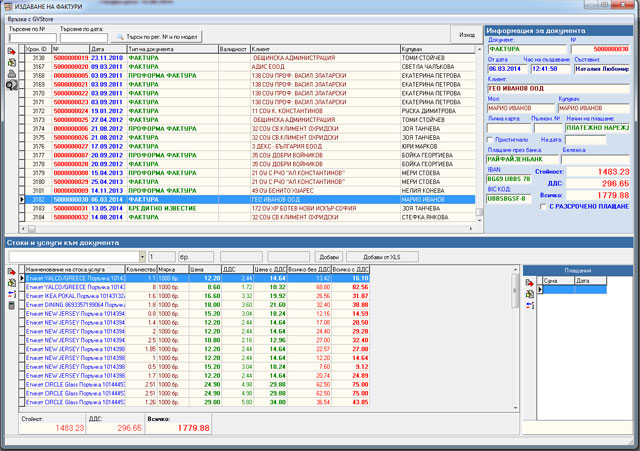640x451 pixels.
Task: Click the magnifier preview icon beside the invoice list
Action: click(x=11, y=85)
